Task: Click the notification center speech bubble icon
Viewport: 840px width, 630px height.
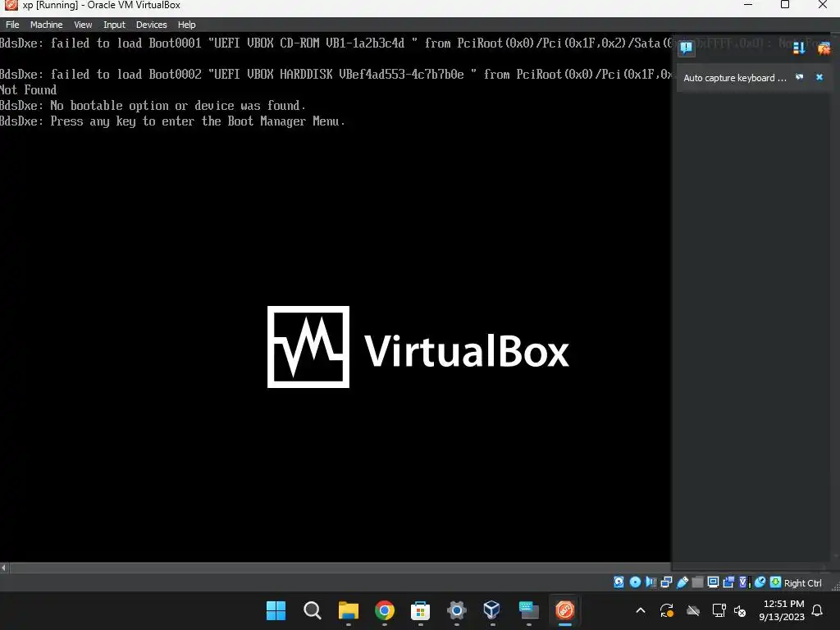Action: (x=687, y=48)
